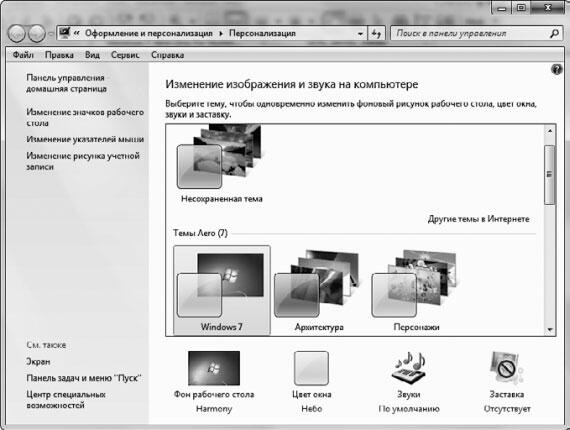Click the Back navigation arrow button
The height and width of the screenshot is (430, 570).
click(16, 34)
